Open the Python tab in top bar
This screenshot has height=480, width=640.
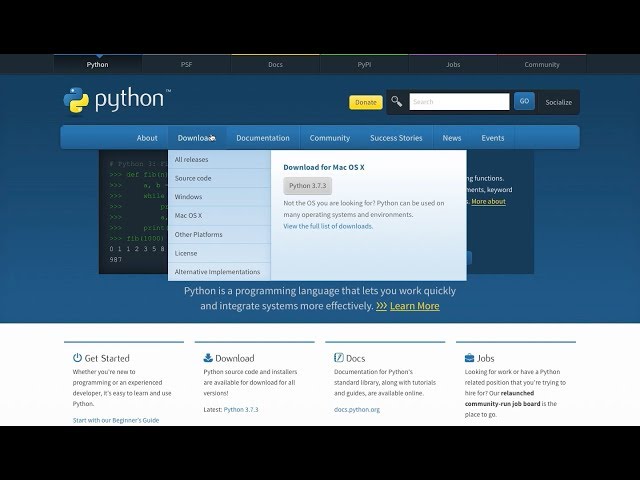(x=98, y=64)
